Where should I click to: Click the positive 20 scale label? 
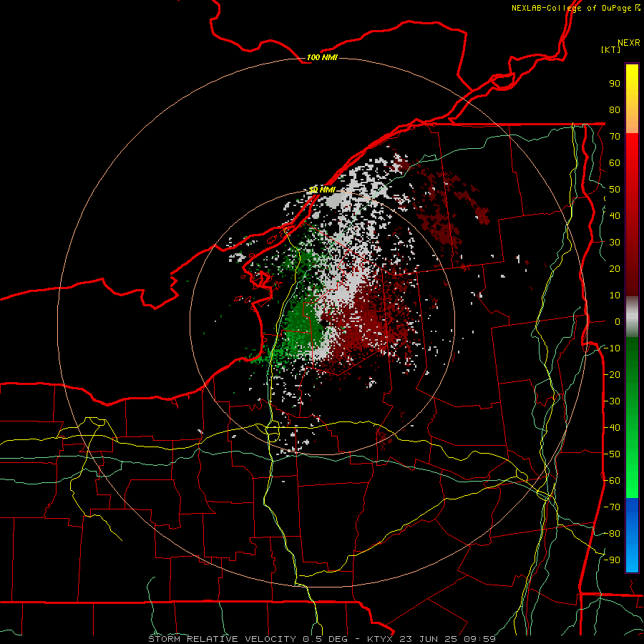pyautogui.click(x=615, y=268)
